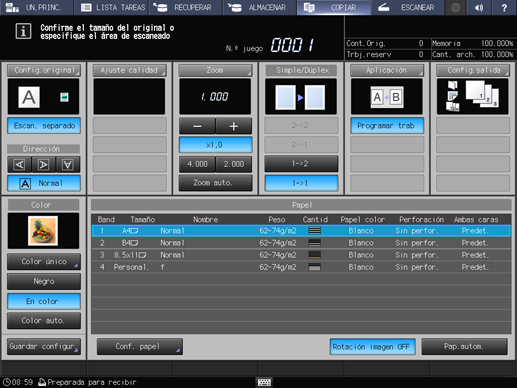Expand the Ajuste calidad menu
This screenshot has width=517, height=388.
(x=129, y=70)
